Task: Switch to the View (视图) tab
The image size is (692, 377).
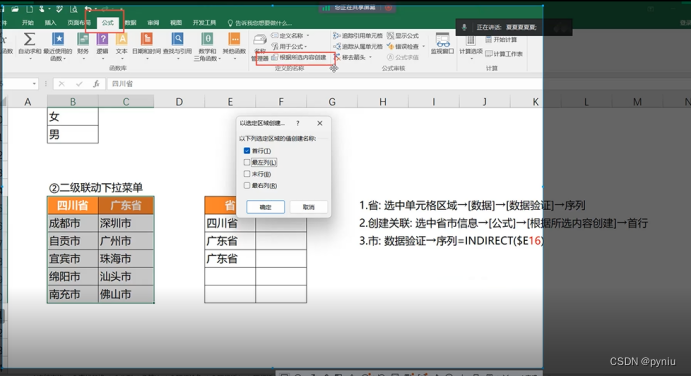Action: (x=176, y=23)
